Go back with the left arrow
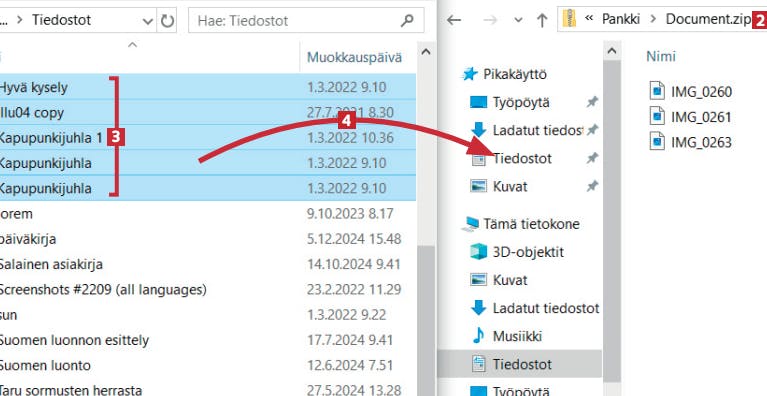The height and width of the screenshot is (396, 767). click(x=454, y=20)
